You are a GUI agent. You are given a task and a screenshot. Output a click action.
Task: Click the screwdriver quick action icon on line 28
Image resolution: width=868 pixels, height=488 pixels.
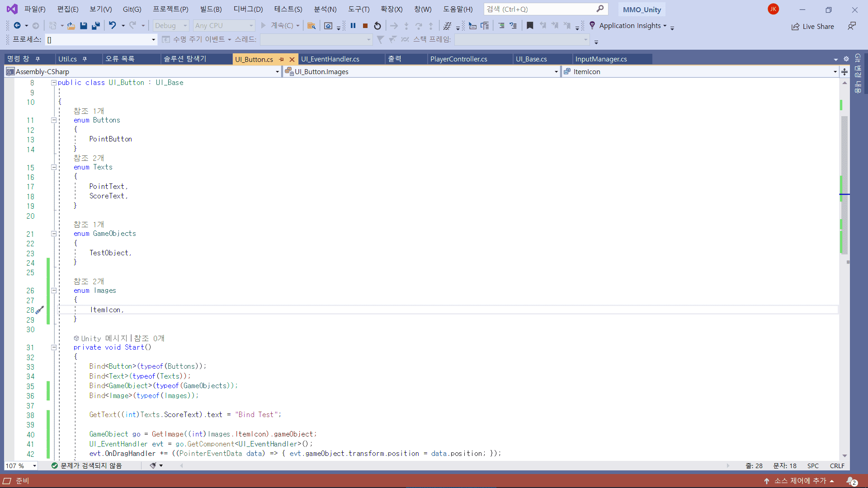(40, 310)
